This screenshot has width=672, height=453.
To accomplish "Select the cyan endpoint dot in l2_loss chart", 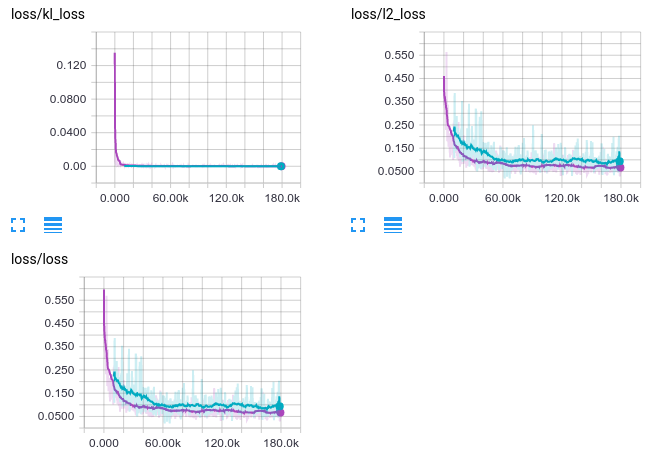I will [x=620, y=160].
